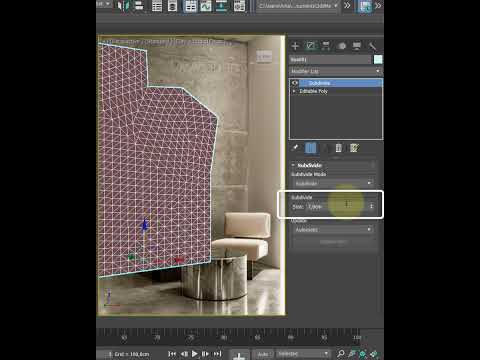Open the Modifier List dropdown
The width and height of the screenshot is (480, 360).
point(336,71)
